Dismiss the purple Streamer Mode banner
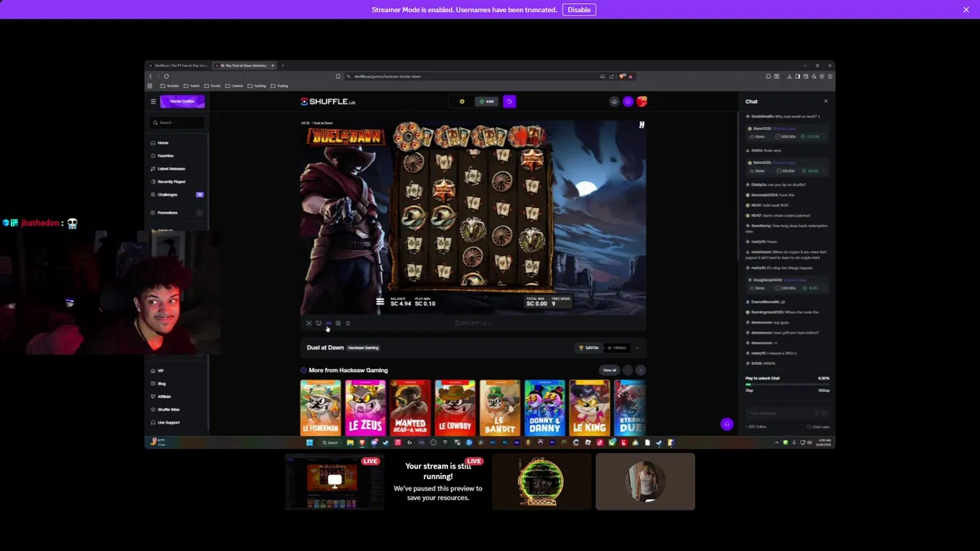 [x=966, y=10]
